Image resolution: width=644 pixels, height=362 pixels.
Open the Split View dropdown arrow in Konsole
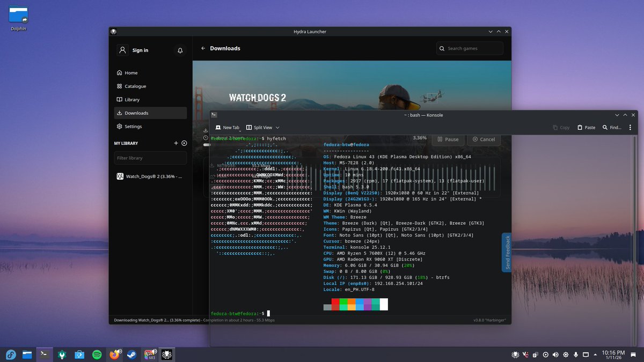(x=277, y=128)
